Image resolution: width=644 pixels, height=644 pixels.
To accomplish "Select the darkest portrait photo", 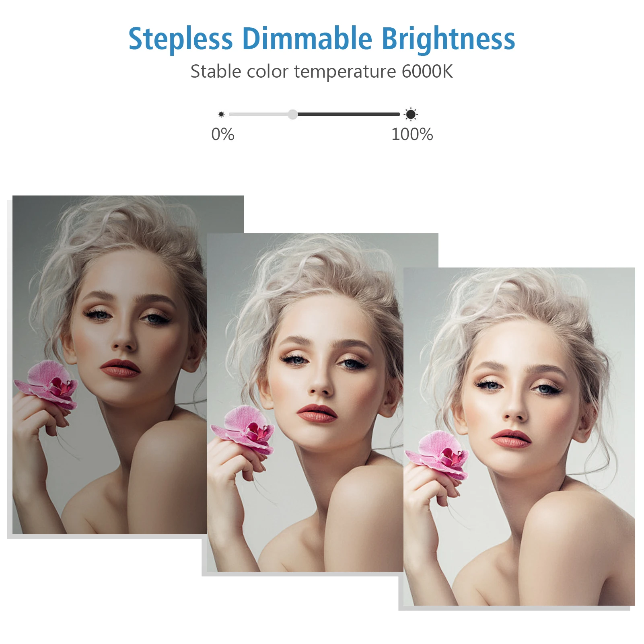I will click(109, 364).
